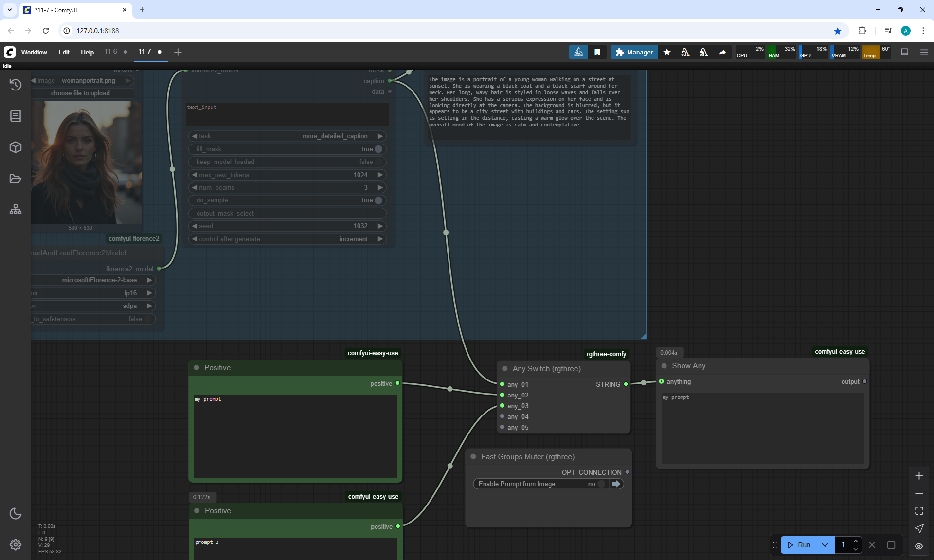Click the share arrow toolbar icon
The image size is (934, 560).
[722, 52]
